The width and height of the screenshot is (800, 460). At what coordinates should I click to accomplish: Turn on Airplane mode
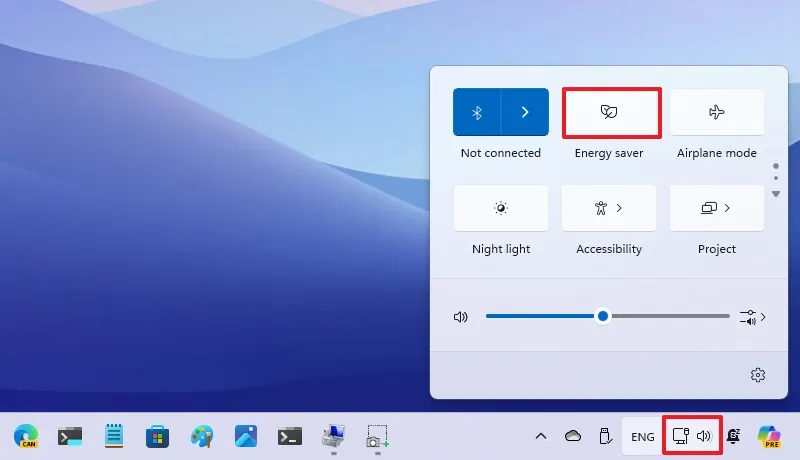click(716, 112)
